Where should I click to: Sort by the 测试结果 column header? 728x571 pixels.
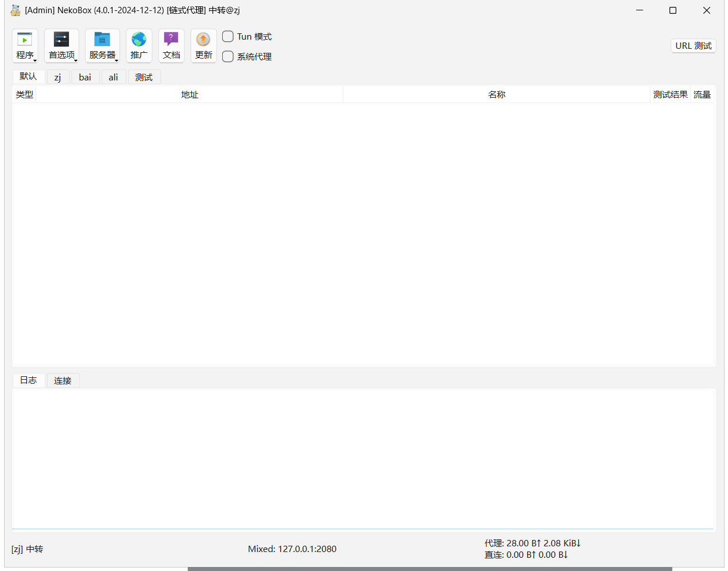(x=670, y=95)
